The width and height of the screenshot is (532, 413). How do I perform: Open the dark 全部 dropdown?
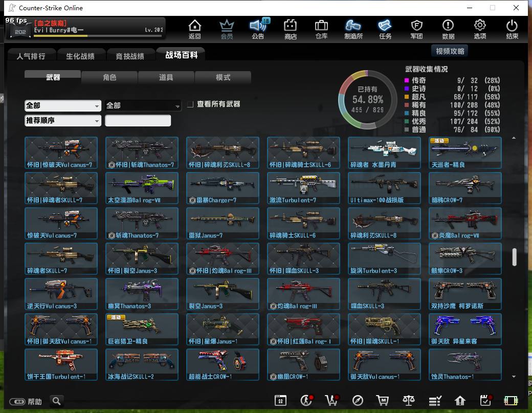click(x=143, y=105)
